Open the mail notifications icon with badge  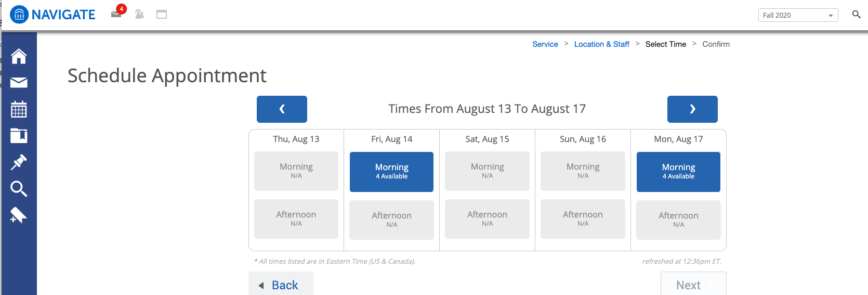[x=116, y=14]
